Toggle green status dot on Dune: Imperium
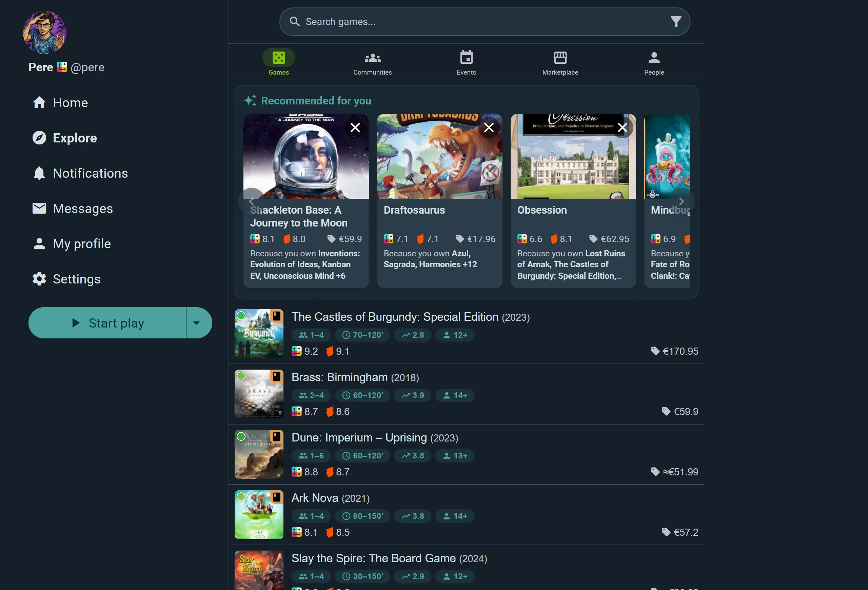The image size is (868, 590). coord(241,436)
